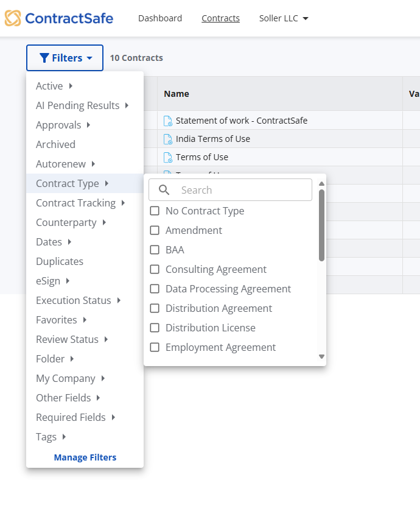Expand the Execution Status filter
420x508 pixels.
coord(78,300)
